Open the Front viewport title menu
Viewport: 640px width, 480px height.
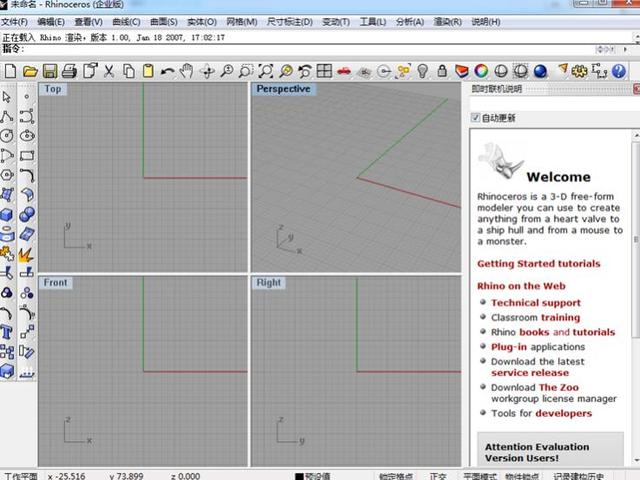(56, 282)
